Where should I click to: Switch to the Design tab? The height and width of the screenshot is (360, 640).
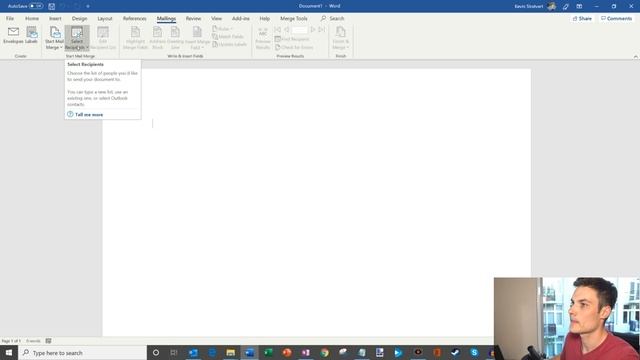(x=79, y=18)
